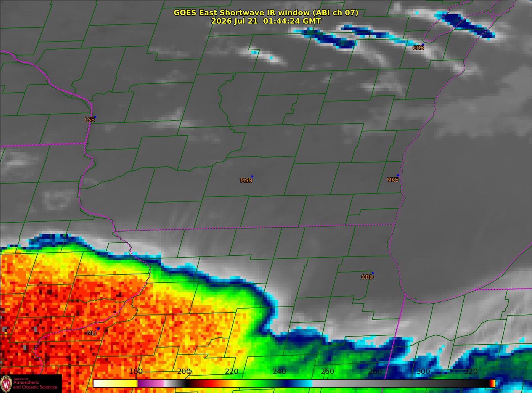Click the MKE station label
Viewport: 532px width, 393px height.
pyautogui.click(x=392, y=180)
